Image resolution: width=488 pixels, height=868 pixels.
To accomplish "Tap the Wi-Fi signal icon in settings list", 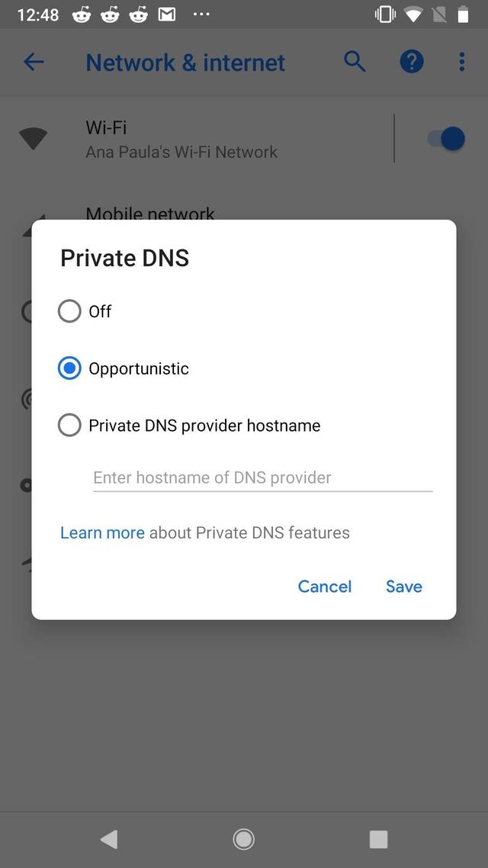I will [34, 139].
